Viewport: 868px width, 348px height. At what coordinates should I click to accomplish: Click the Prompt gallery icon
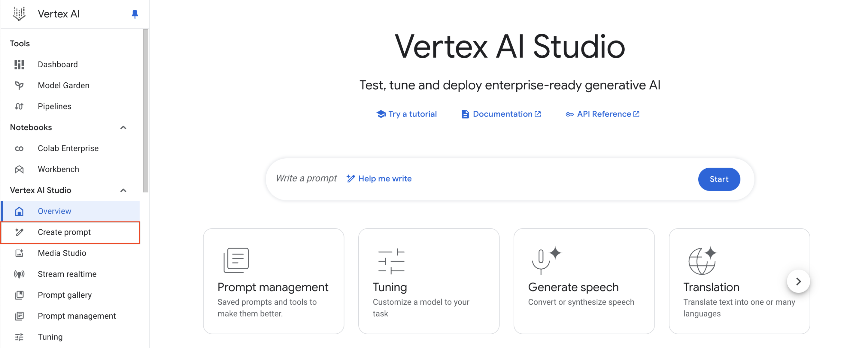19,295
